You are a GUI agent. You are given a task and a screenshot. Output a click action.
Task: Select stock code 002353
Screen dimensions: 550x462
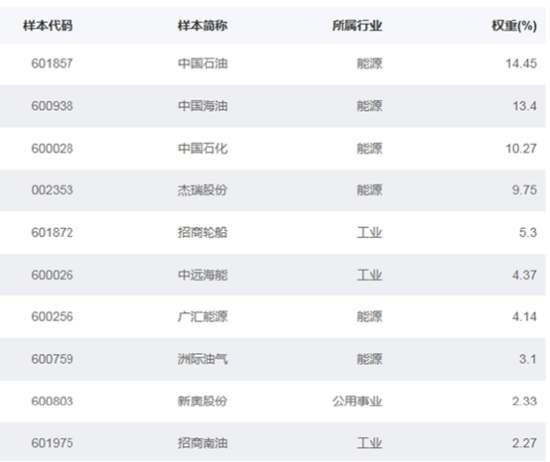point(52,190)
